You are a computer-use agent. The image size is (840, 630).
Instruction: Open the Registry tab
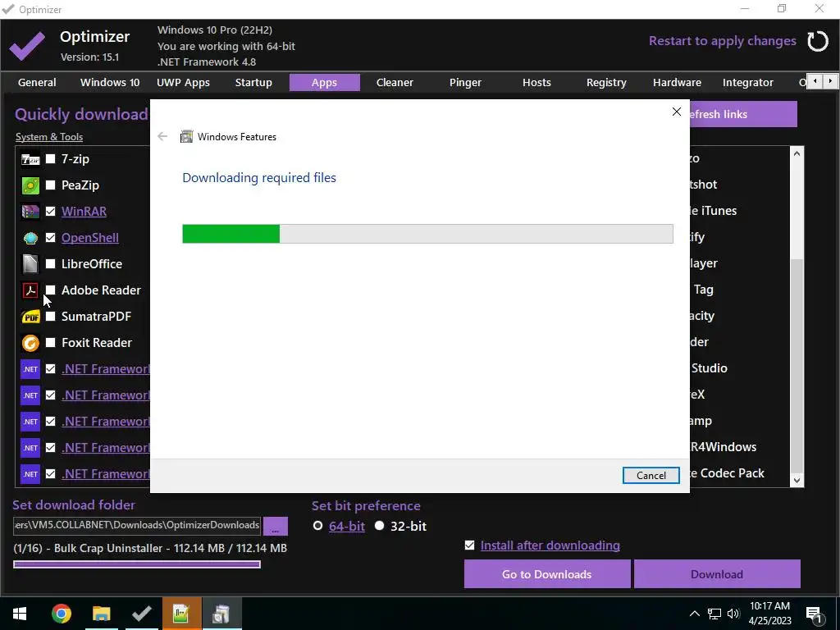[606, 83]
